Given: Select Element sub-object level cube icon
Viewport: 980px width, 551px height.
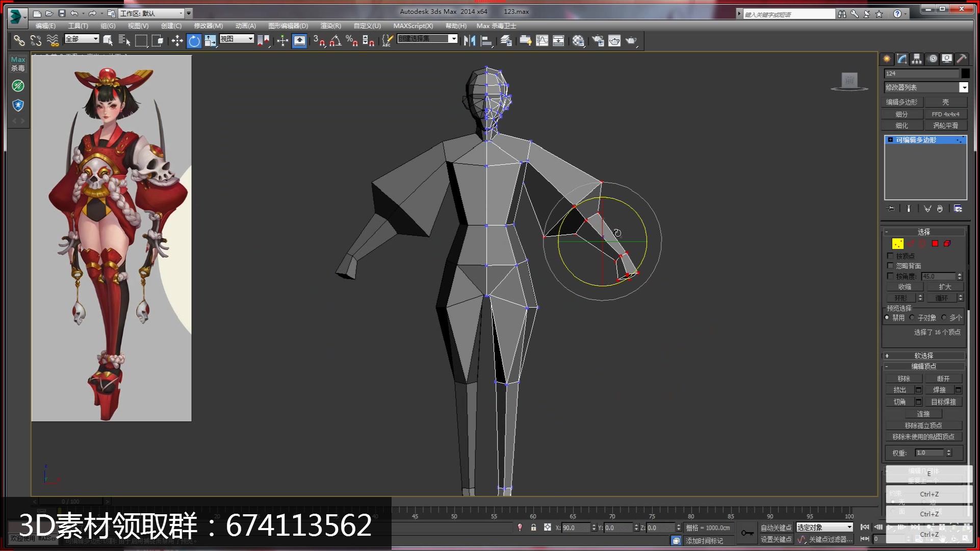Looking at the screenshot, I should 947,244.
